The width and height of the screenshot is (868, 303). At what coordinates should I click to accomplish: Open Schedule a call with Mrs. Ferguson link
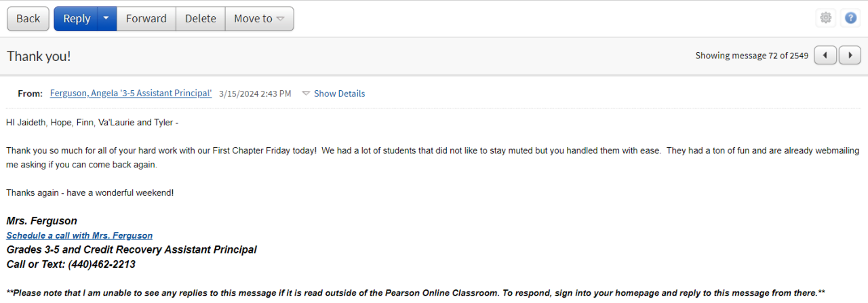(79, 236)
